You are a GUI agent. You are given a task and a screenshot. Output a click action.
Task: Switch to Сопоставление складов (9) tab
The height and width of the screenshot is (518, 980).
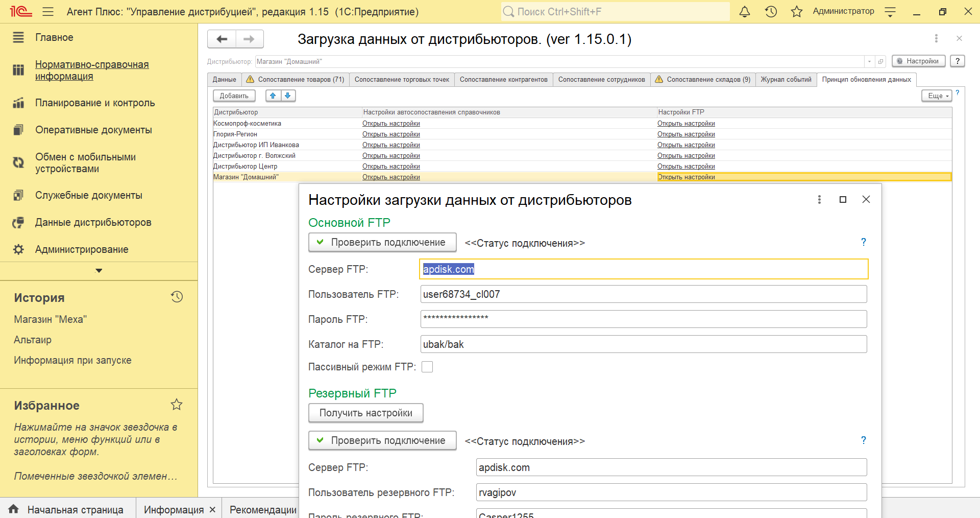pyautogui.click(x=703, y=79)
